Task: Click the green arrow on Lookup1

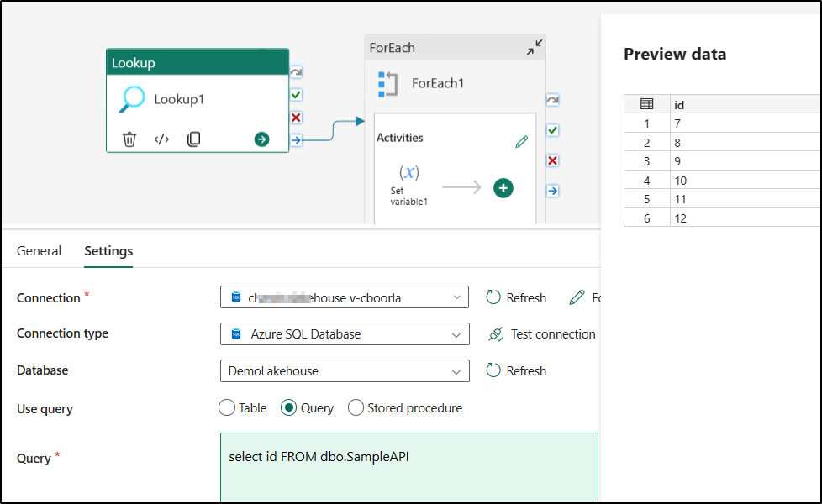Action: [x=261, y=139]
